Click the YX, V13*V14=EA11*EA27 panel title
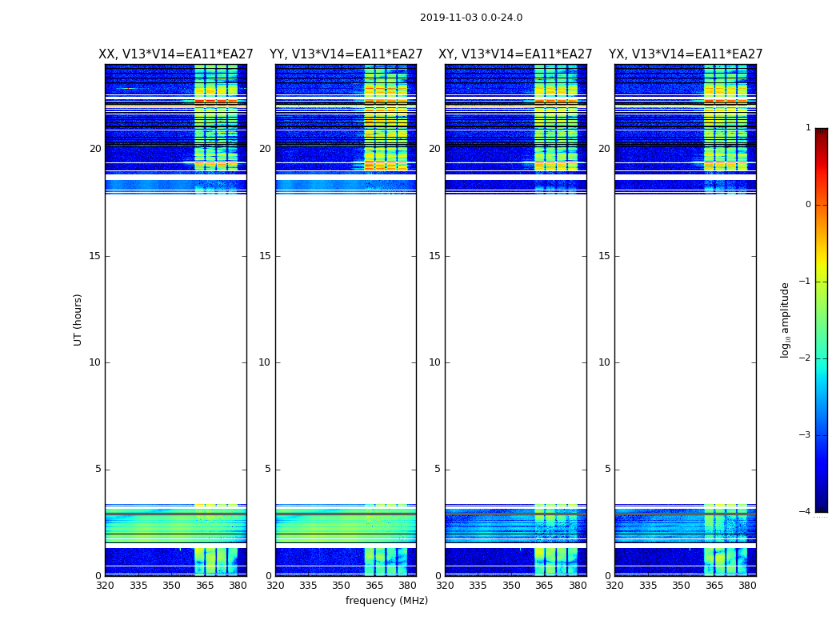 pos(686,54)
